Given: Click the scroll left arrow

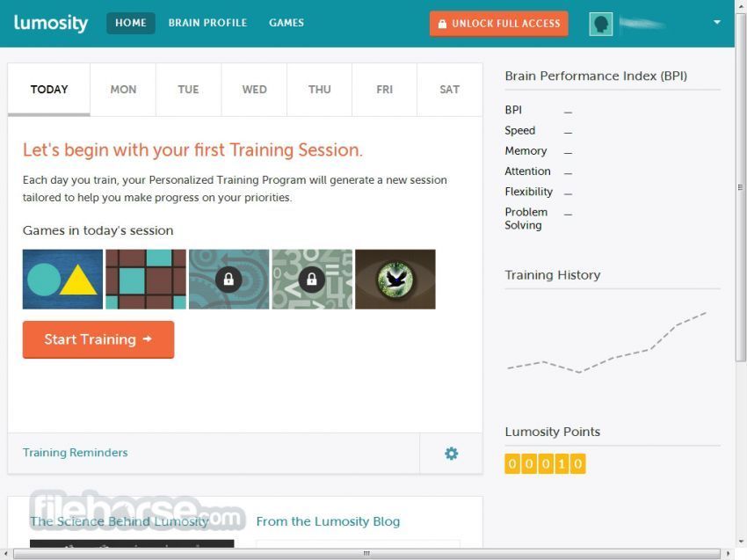Looking at the screenshot, I should click(x=6, y=554).
